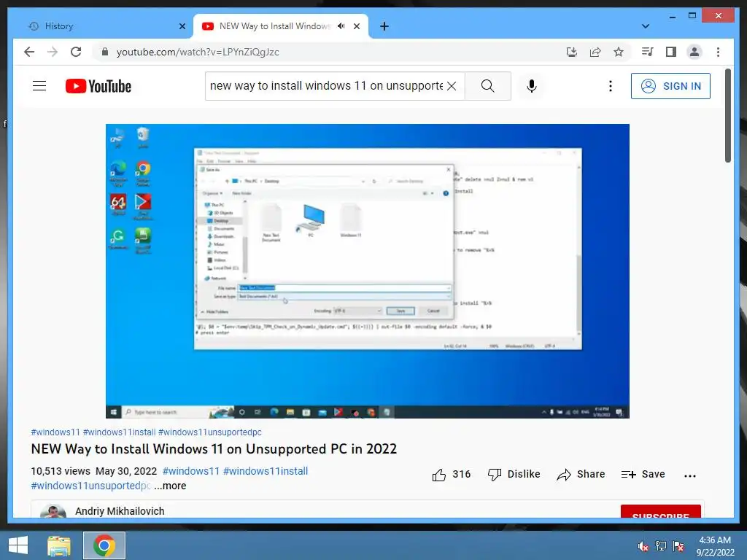Select the NEW Way to Install Windows tab

[x=275, y=26]
